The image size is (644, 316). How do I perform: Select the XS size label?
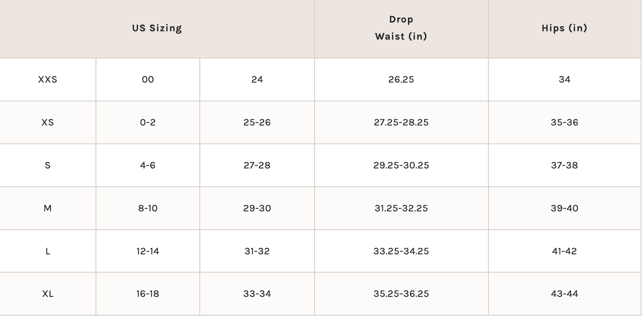(x=48, y=122)
